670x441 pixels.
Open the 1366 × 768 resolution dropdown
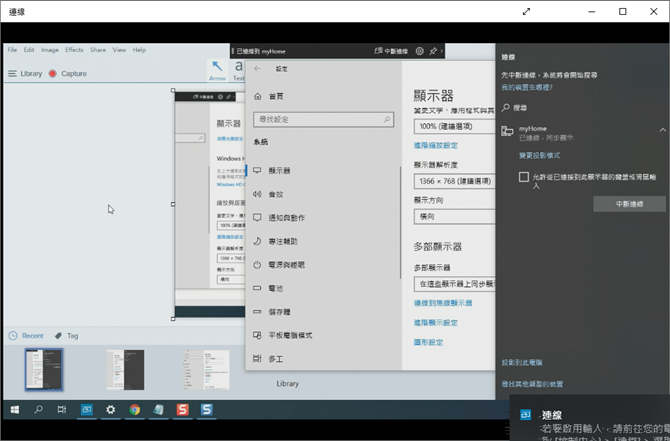tap(454, 181)
